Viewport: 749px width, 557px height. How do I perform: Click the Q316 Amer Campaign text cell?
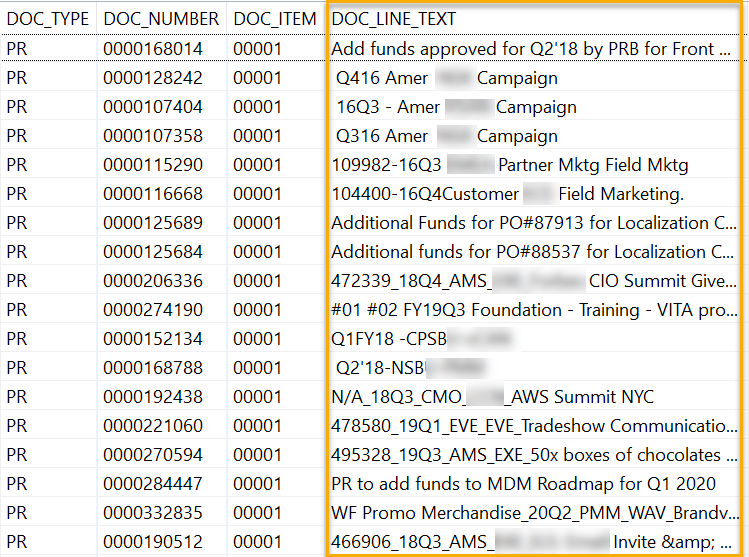point(447,136)
